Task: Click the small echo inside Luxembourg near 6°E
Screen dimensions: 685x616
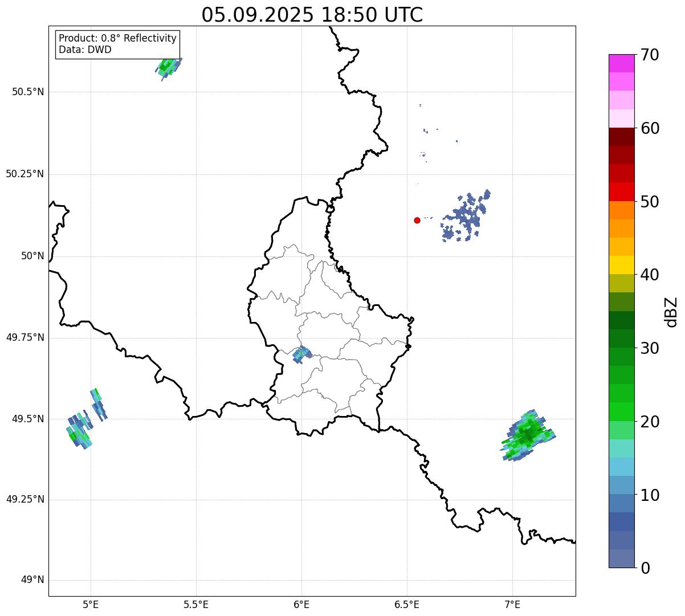Action: (x=301, y=354)
